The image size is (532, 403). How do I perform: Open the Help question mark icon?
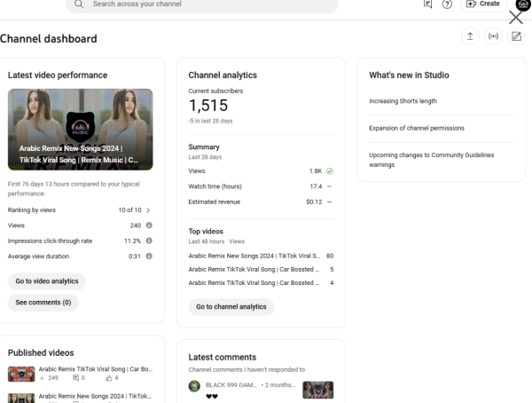pos(448,4)
